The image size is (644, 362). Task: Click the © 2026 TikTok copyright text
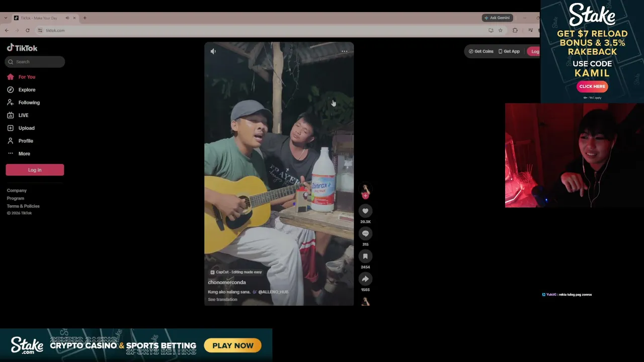pyautogui.click(x=19, y=213)
